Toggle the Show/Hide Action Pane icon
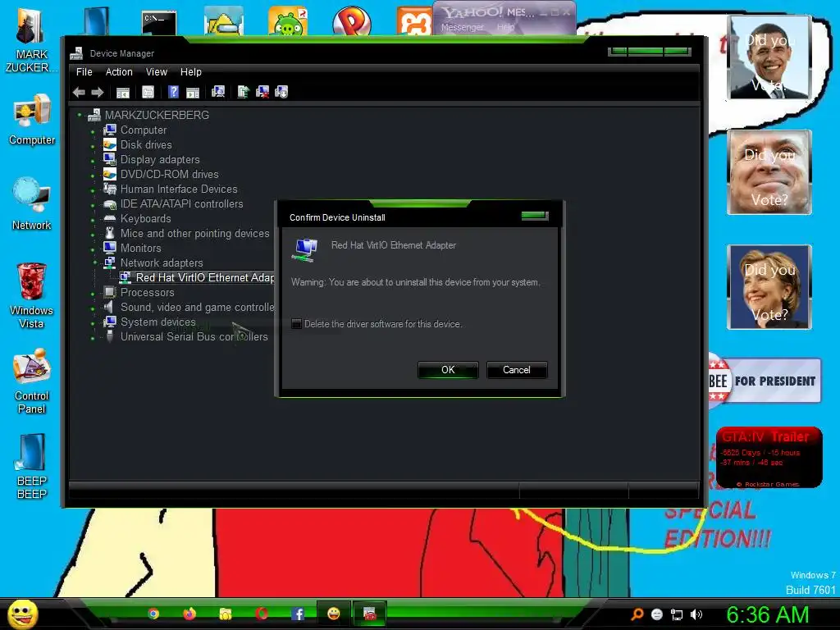The height and width of the screenshot is (630, 840). (192, 92)
